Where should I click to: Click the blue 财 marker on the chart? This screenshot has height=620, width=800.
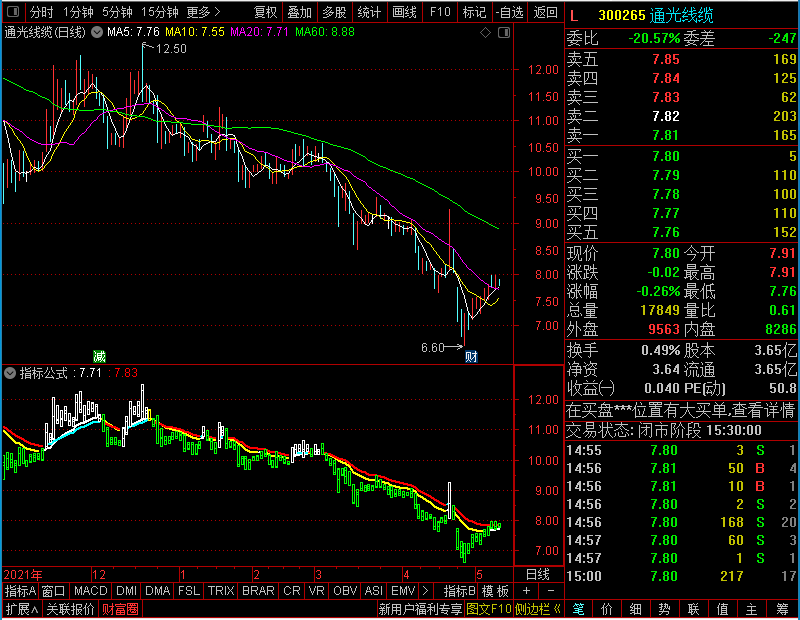click(471, 356)
